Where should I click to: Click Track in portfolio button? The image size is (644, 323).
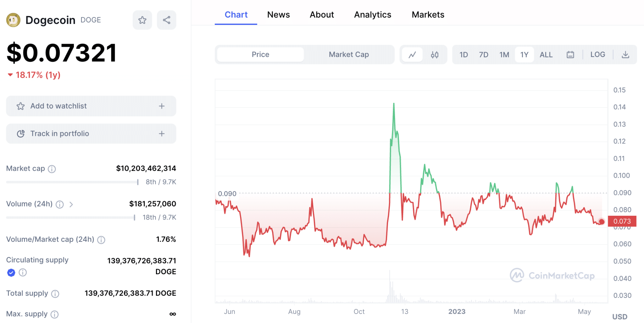pos(91,134)
